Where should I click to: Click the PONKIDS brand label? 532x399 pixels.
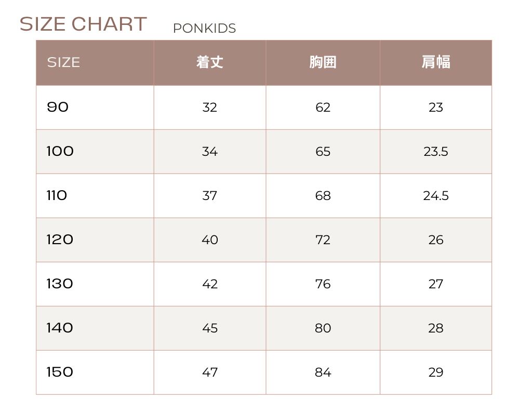coord(204,29)
